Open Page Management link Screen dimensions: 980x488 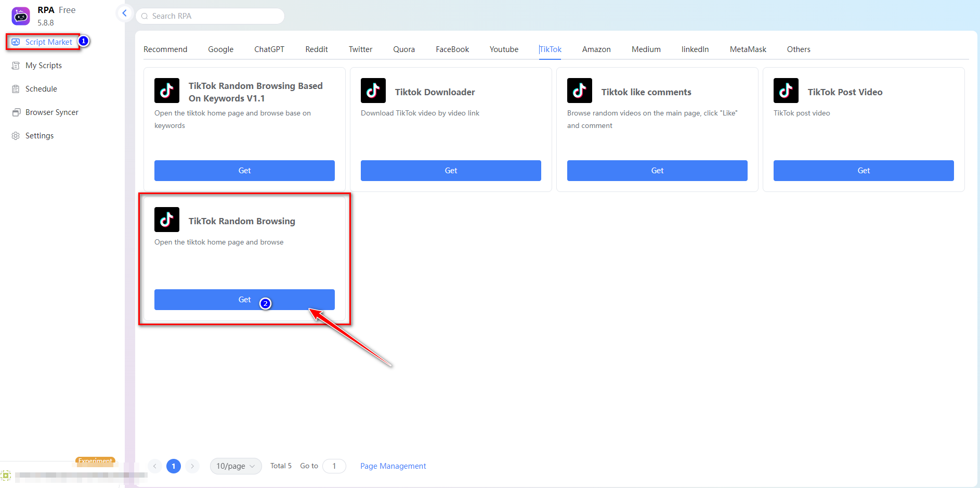[393, 466]
